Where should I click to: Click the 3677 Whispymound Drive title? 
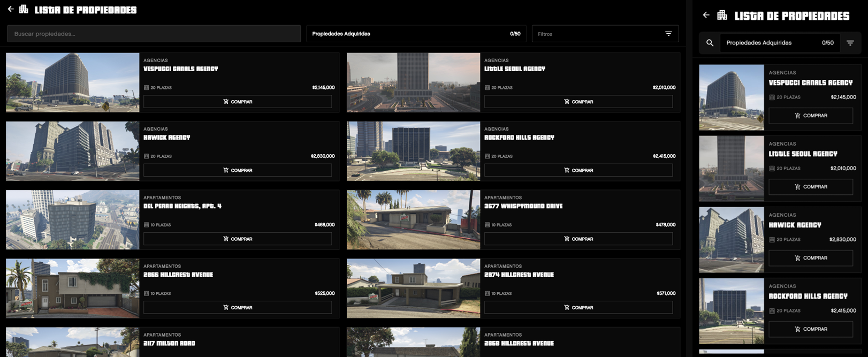[523, 206]
